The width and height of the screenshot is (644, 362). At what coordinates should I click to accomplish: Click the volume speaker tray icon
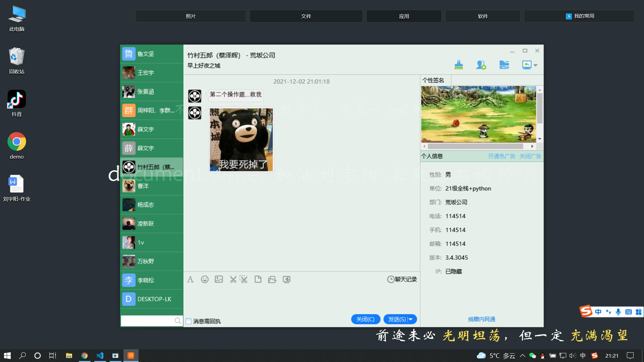pos(573,356)
